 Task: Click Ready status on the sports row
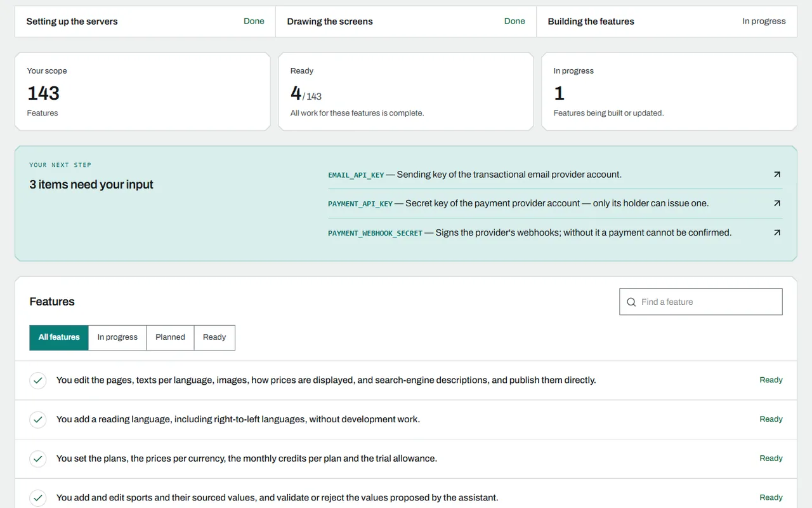(x=771, y=498)
